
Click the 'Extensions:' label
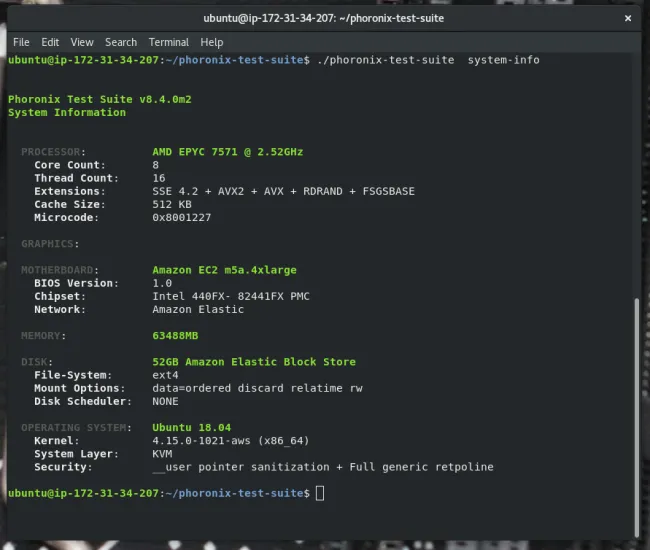pos(70,191)
